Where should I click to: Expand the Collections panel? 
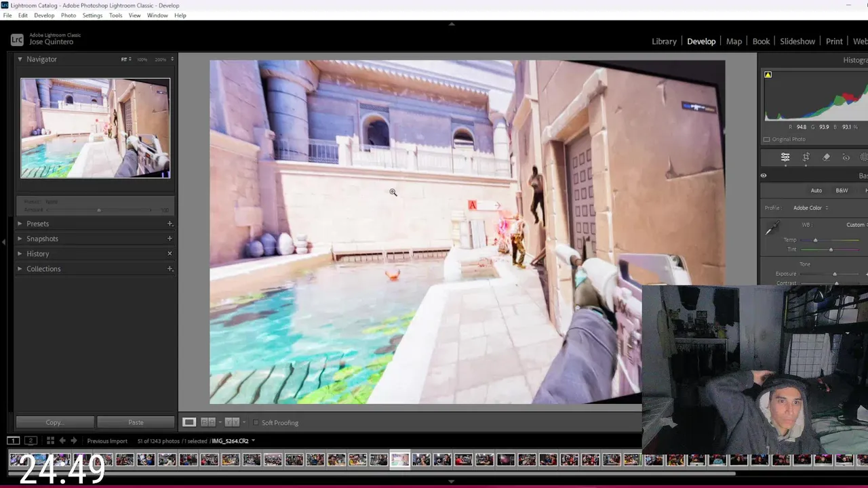(x=20, y=269)
